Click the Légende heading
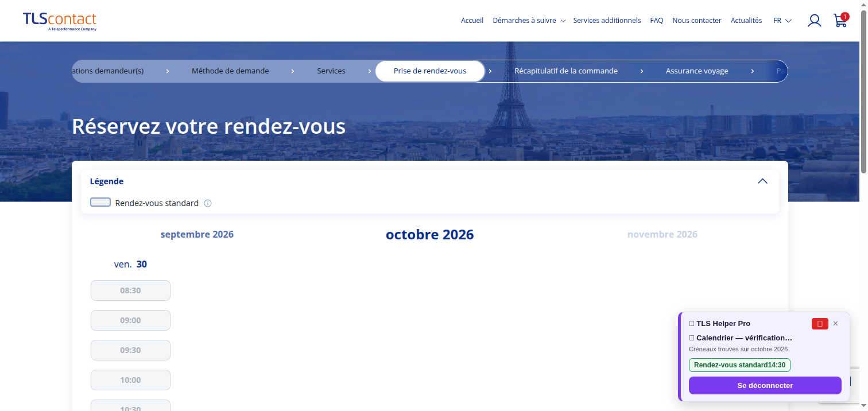The image size is (868, 411). tap(107, 181)
